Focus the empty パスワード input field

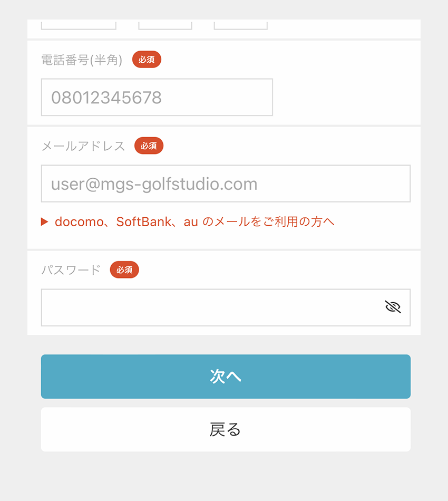click(226, 307)
